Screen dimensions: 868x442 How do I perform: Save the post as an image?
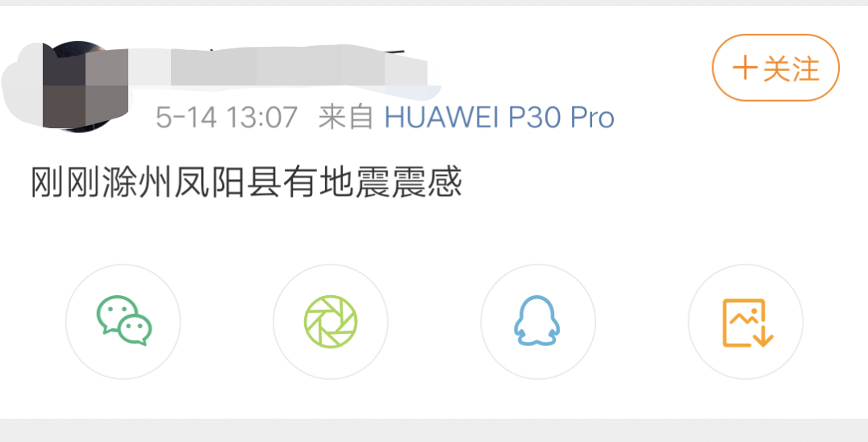[745, 321]
